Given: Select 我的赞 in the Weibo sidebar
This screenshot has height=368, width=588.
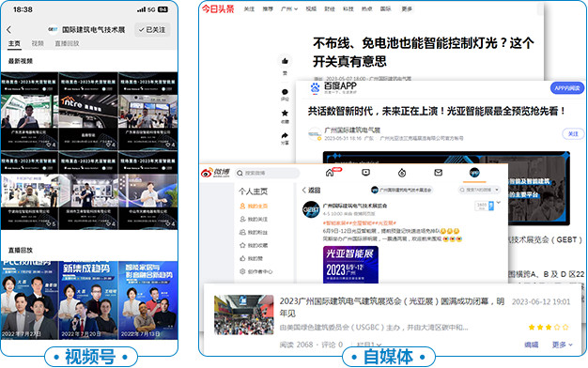Looking at the screenshot, I should point(251,258).
